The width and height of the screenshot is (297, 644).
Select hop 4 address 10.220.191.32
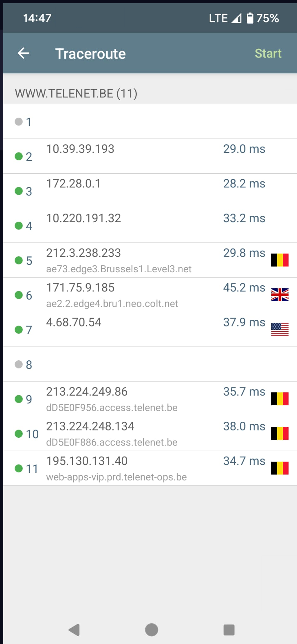[84, 218]
